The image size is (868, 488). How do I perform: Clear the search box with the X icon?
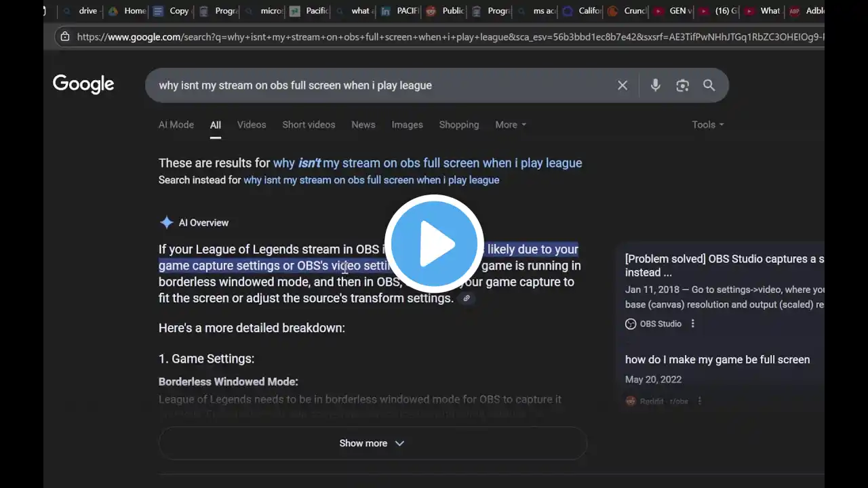623,85
